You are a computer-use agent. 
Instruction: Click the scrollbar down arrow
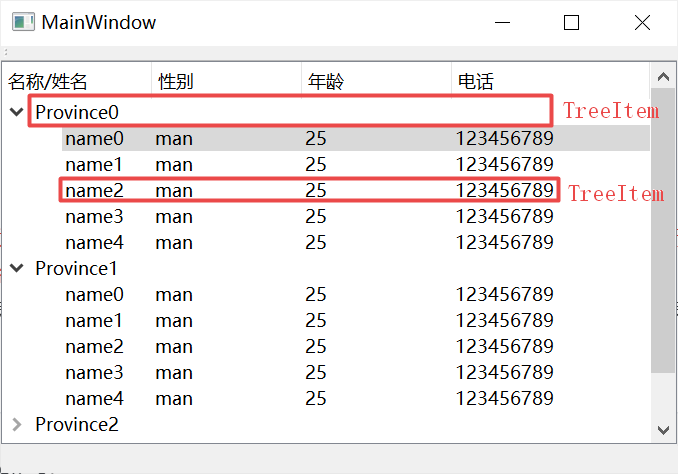click(662, 429)
